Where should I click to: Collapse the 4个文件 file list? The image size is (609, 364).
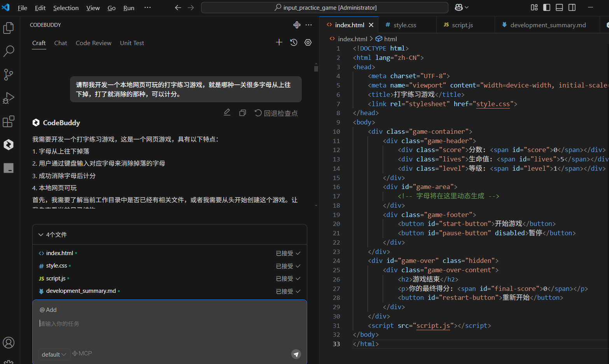pos(52,234)
